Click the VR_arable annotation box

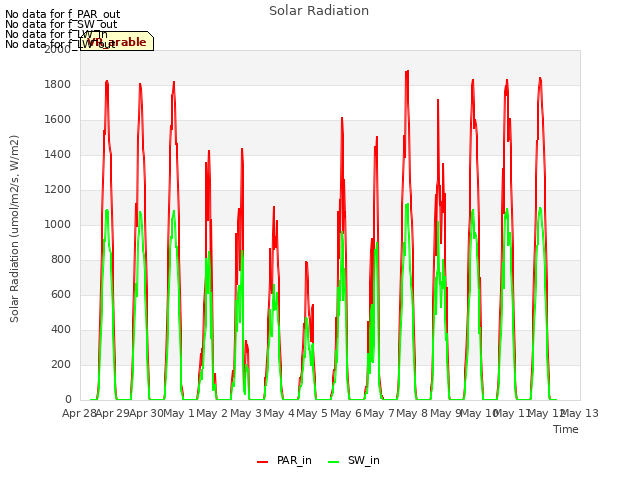point(117,41)
